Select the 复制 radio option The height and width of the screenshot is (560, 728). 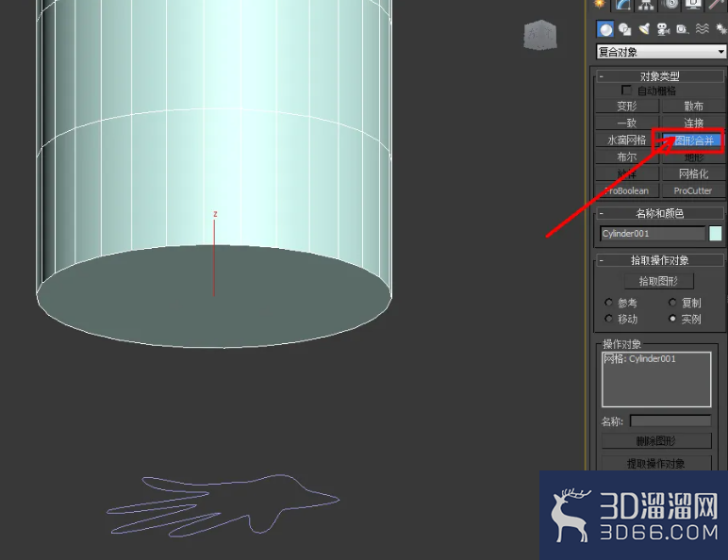[x=672, y=303]
